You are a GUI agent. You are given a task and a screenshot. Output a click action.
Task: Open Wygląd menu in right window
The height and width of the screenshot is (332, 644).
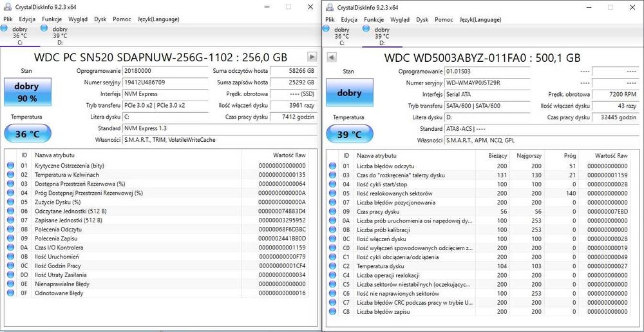point(400,19)
